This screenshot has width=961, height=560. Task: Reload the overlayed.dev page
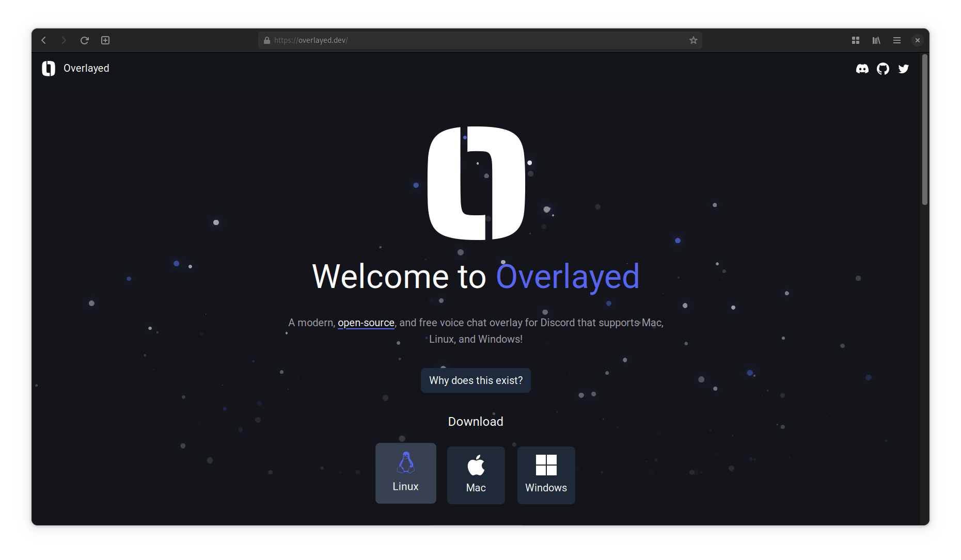tap(85, 40)
